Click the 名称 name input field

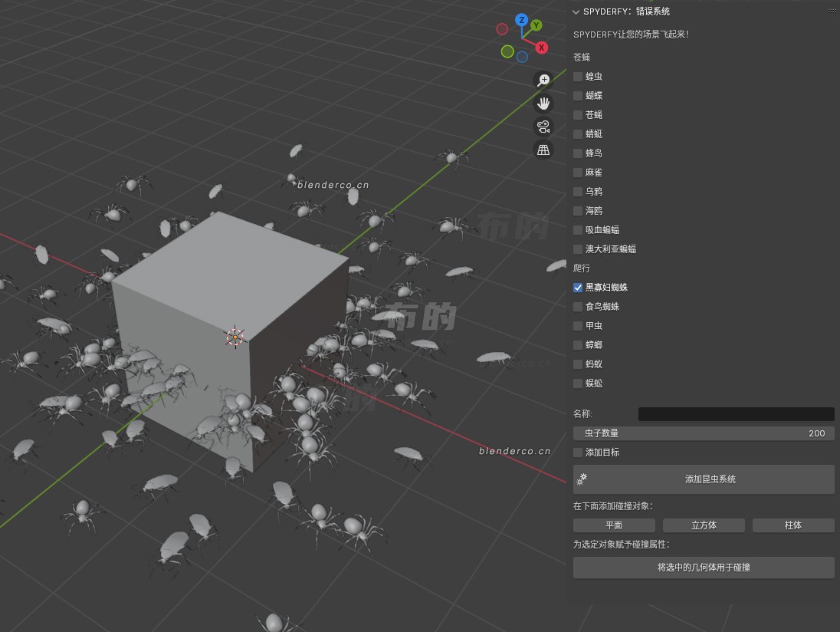point(736,414)
